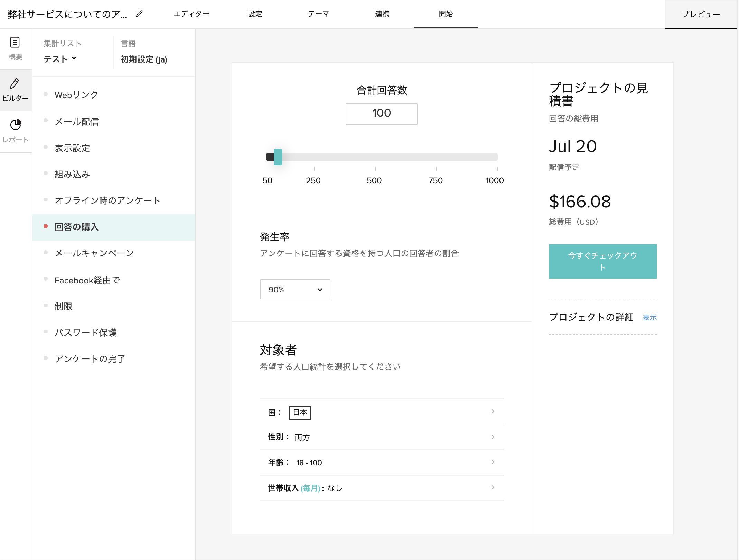Viewport: 739px width, 560px height.
Task: Click the response count slider handle
Action: coord(278,157)
